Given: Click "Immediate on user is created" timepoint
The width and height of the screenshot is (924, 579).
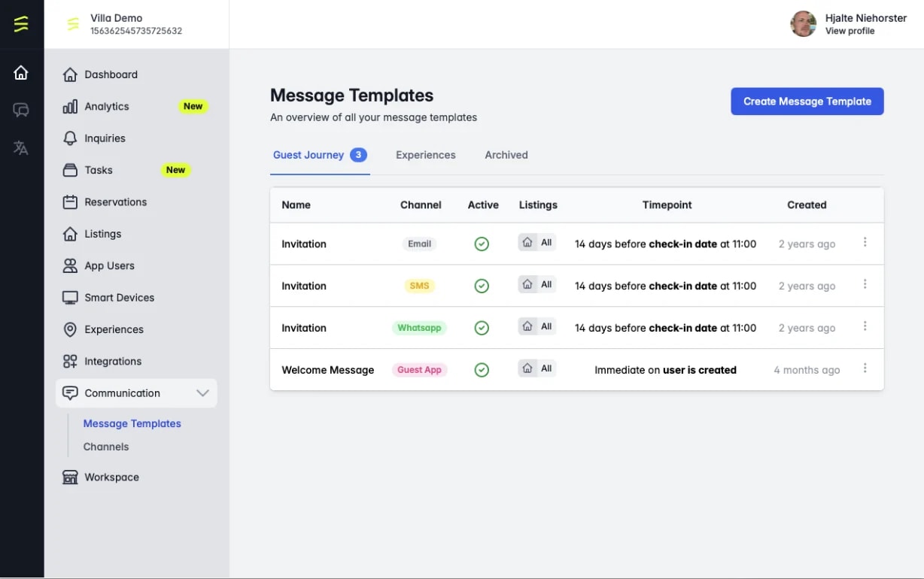Looking at the screenshot, I should 665,370.
